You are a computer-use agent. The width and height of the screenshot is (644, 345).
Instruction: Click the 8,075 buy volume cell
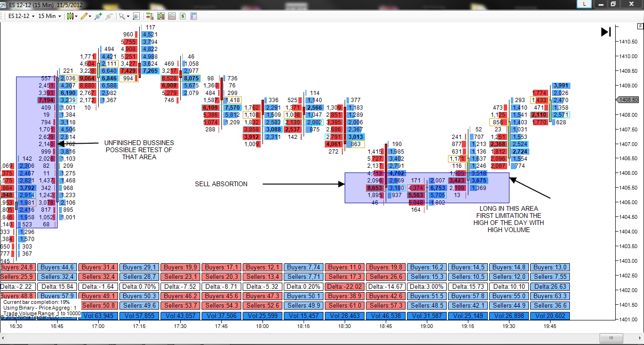[192, 78]
